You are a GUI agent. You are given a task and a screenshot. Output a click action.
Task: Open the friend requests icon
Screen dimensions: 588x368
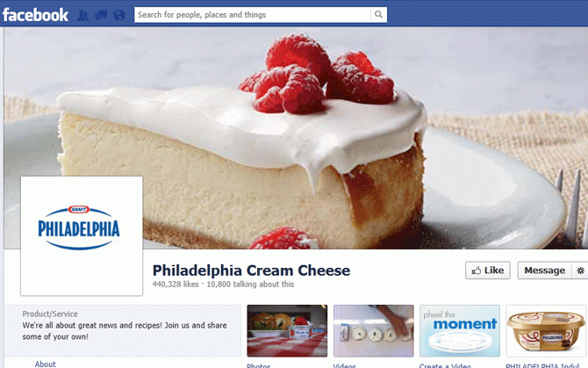pos(82,16)
